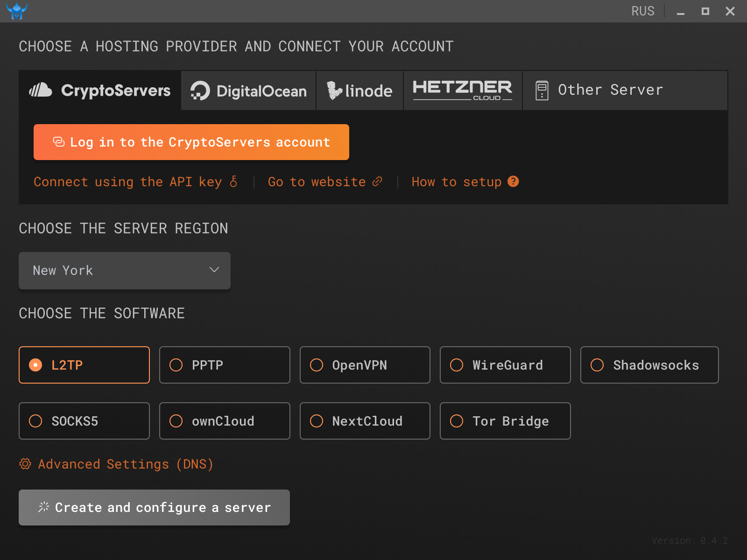Select the PPTP radio option
The width and height of the screenshot is (747, 560).
tap(225, 365)
